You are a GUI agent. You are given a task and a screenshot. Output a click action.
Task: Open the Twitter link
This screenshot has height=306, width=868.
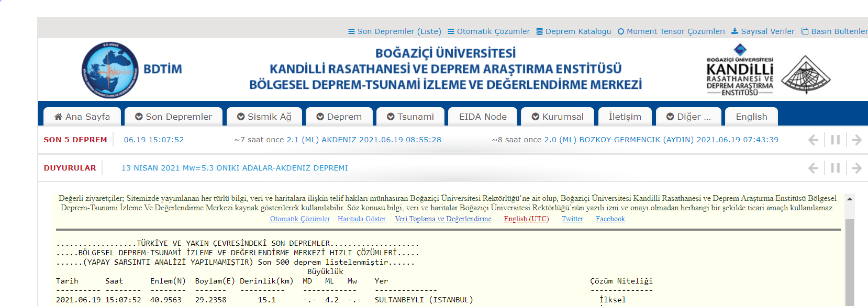click(572, 219)
